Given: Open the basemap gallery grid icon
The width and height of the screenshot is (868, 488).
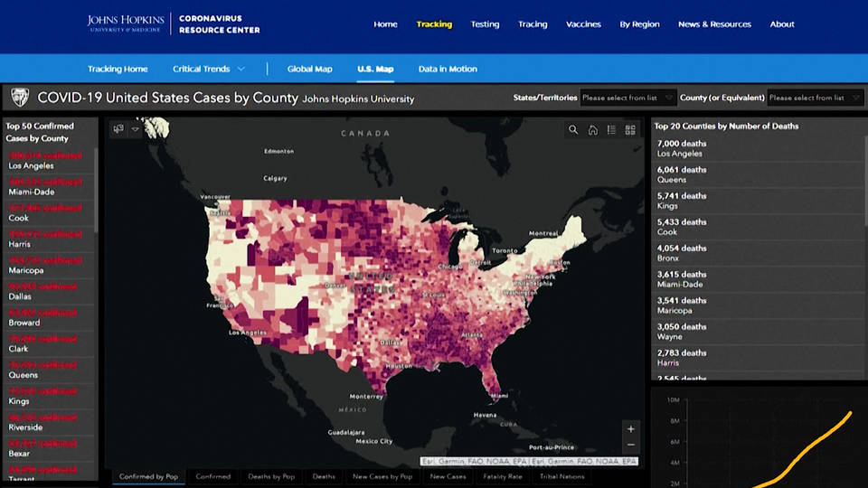Looking at the screenshot, I should tap(630, 130).
